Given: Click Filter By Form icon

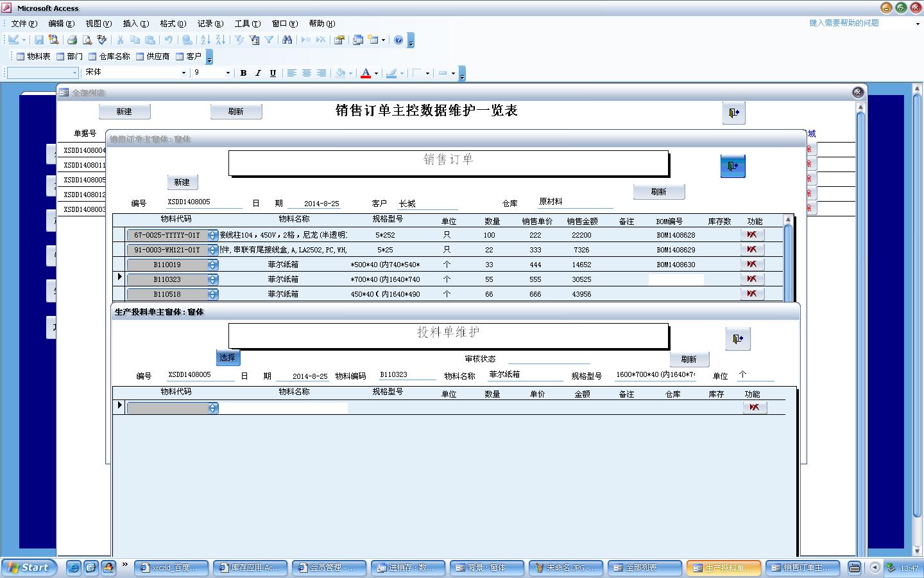Looking at the screenshot, I should point(254,40).
